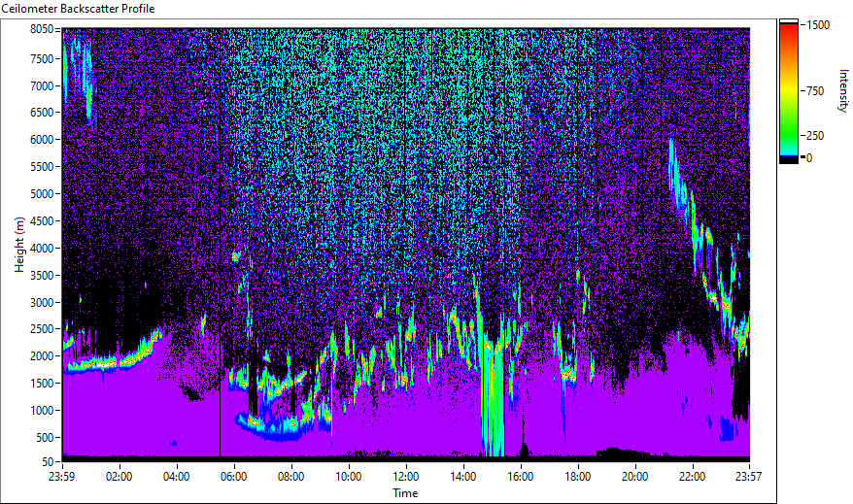This screenshot has height=504, width=853.
Task: Select the 5500 height axis label
Action: [x=42, y=167]
